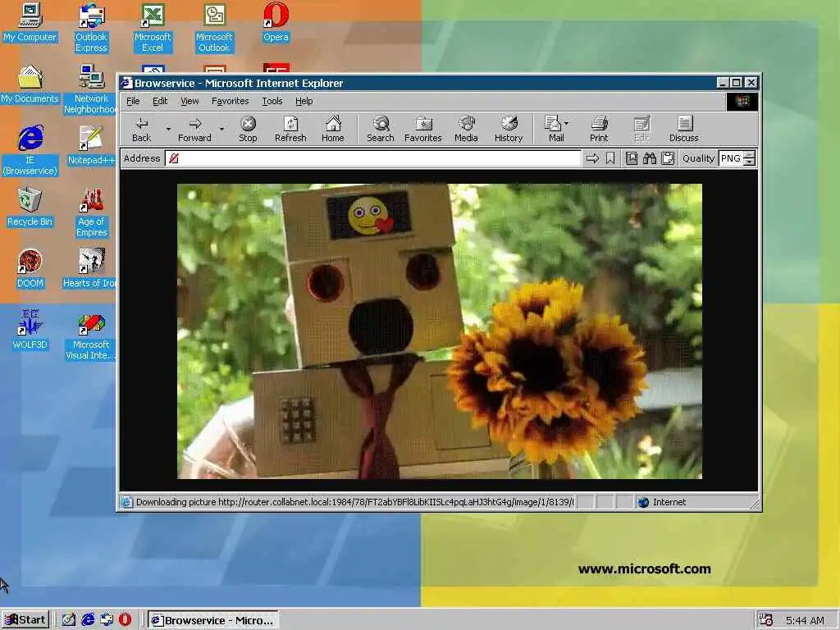Screen dimensions: 840x630
Task: Click into the Address input field
Action: (373, 158)
